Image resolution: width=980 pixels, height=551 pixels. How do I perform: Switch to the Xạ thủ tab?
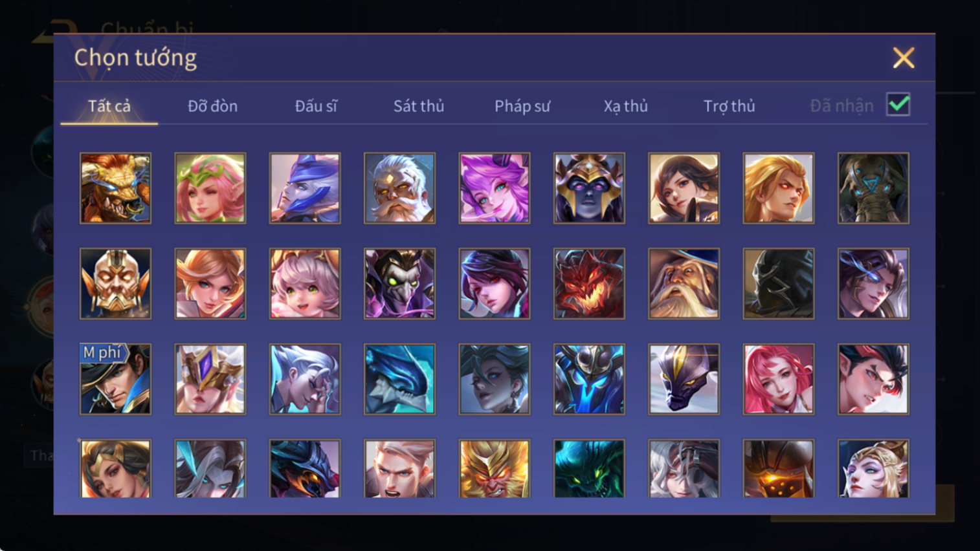coord(626,106)
